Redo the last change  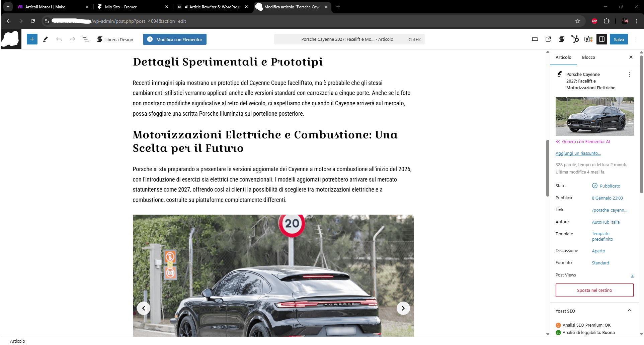72,39
